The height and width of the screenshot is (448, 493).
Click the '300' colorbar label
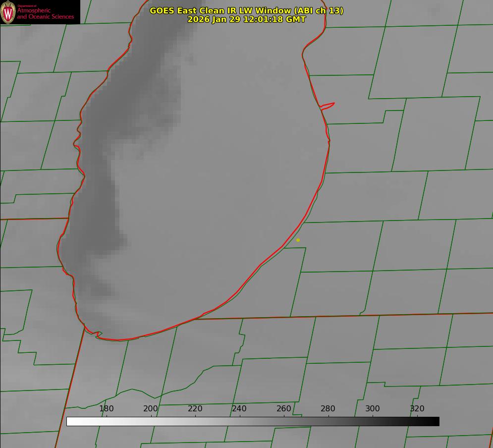tap(373, 408)
